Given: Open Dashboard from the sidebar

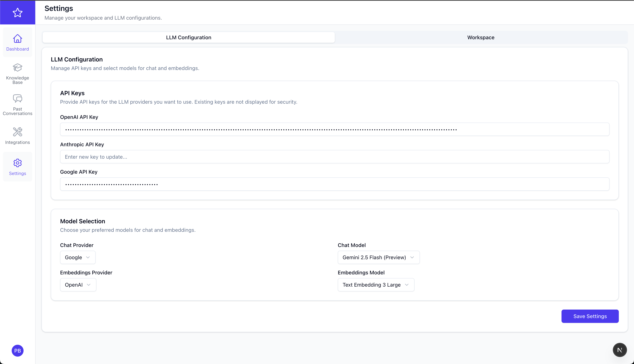Looking at the screenshot, I should pyautogui.click(x=18, y=43).
